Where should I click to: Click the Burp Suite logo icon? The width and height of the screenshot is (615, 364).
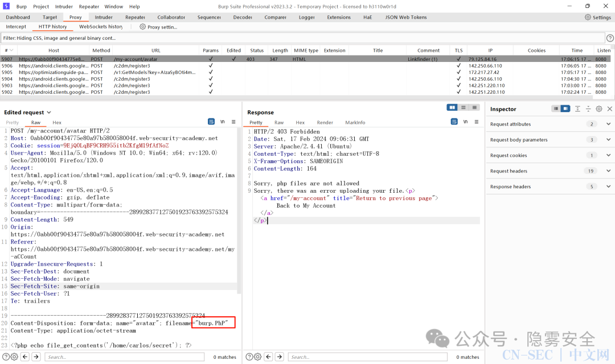click(6, 6)
